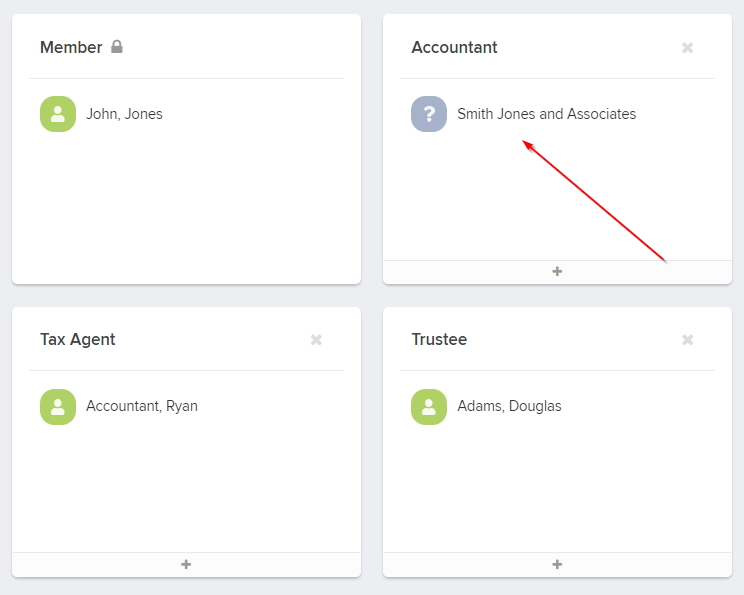Click the question mark icon beside Smith Jones
The width and height of the screenshot is (744, 595).
coord(429,114)
